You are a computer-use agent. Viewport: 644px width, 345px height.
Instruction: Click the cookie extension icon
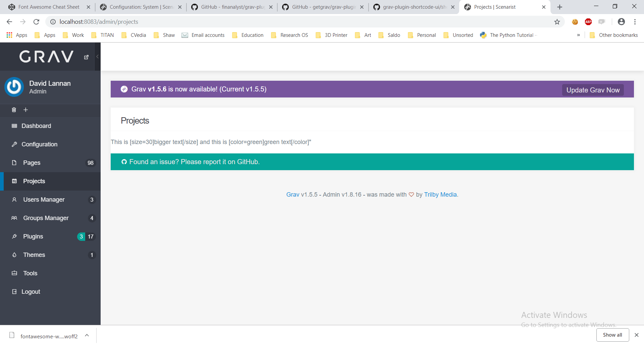click(575, 22)
